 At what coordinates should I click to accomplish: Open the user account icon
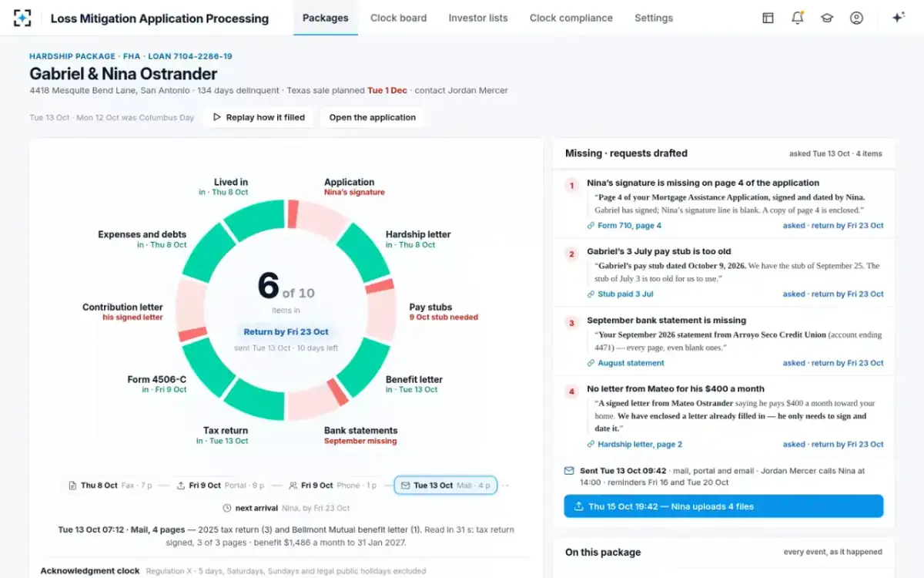[x=856, y=18]
